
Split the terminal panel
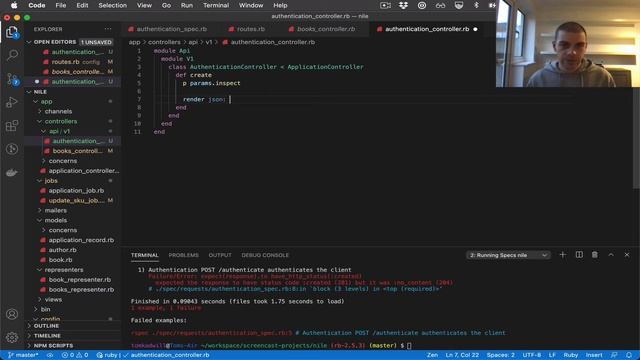pos(579,255)
